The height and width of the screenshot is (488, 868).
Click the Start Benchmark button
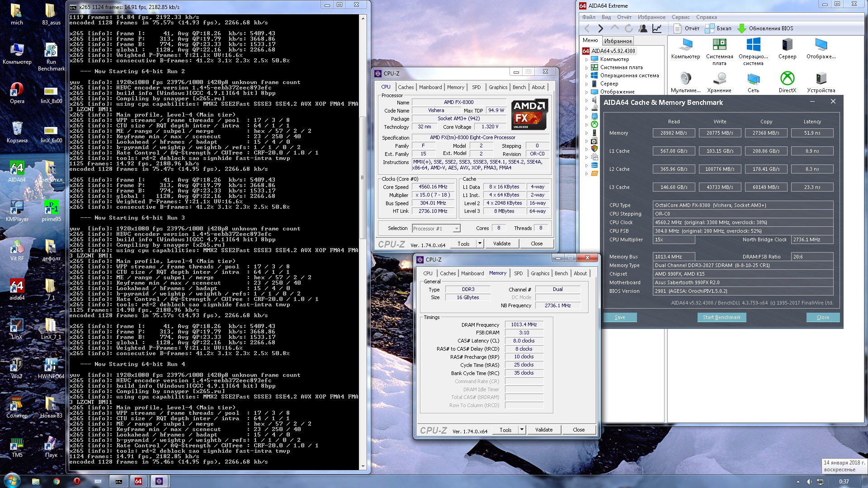click(x=722, y=317)
